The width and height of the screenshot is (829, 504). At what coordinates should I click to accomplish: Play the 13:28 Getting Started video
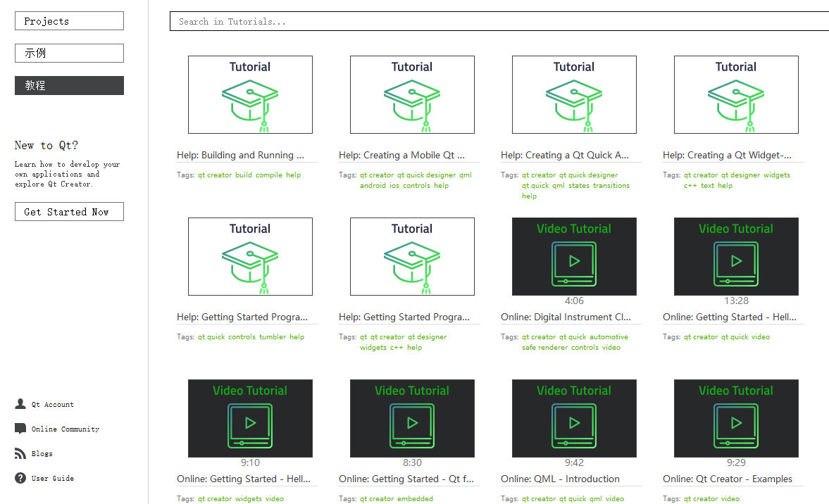[x=737, y=256]
